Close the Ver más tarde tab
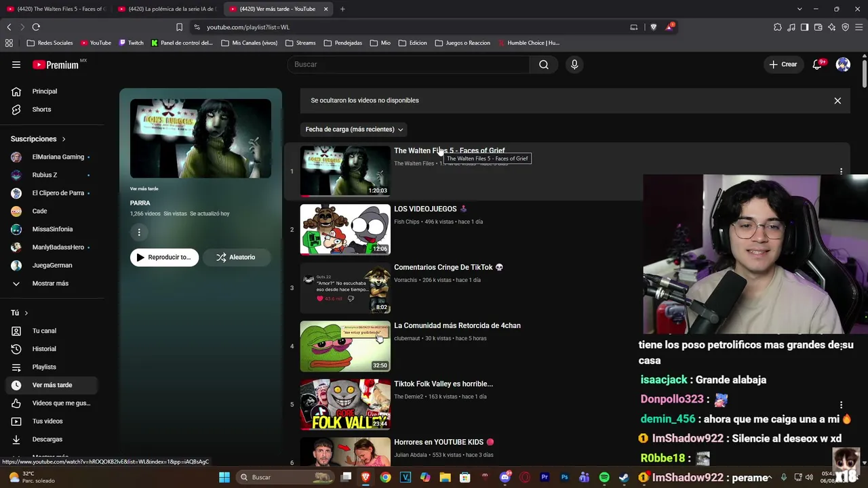The image size is (868, 488). click(325, 9)
